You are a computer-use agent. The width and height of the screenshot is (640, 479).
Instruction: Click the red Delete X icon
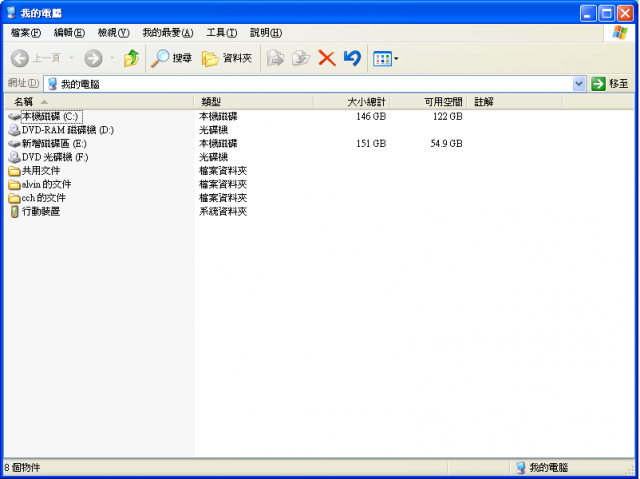(327, 58)
